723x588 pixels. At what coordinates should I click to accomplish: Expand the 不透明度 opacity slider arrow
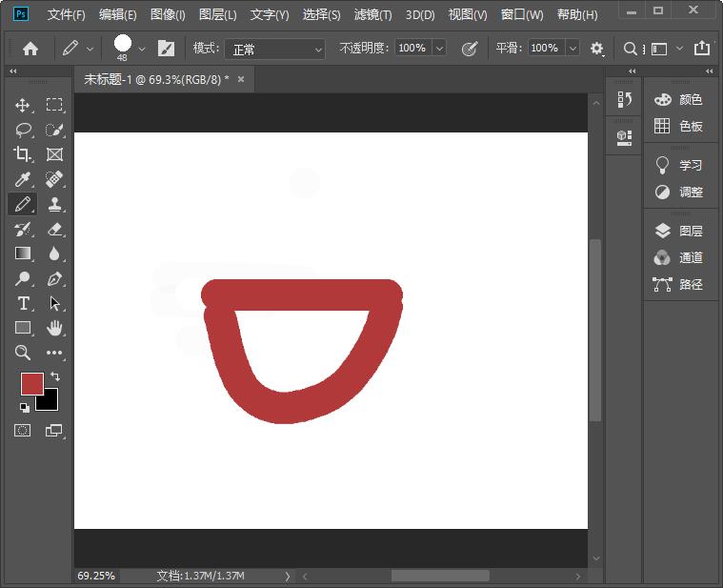[439, 49]
